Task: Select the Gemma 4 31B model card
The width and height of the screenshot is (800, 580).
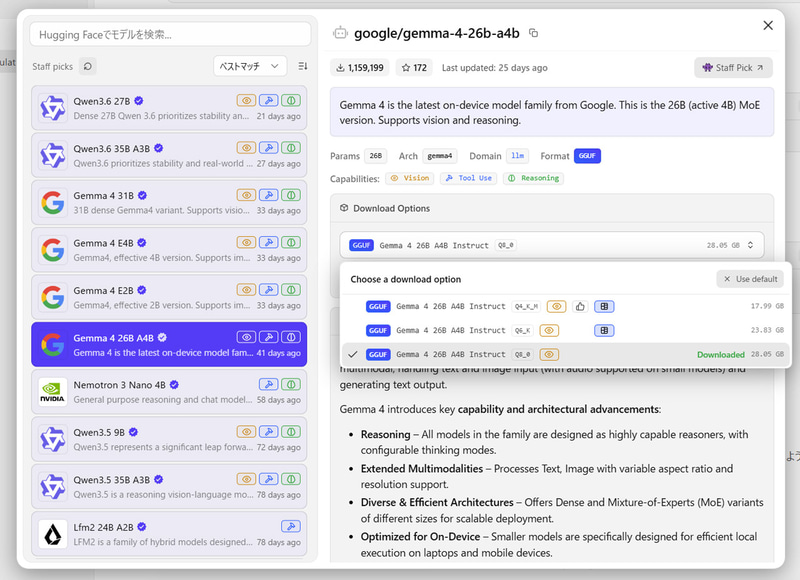Action: pyautogui.click(x=169, y=203)
